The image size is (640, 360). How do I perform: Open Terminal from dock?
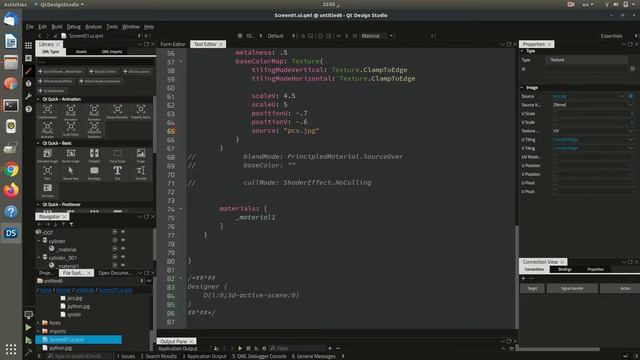[11, 105]
